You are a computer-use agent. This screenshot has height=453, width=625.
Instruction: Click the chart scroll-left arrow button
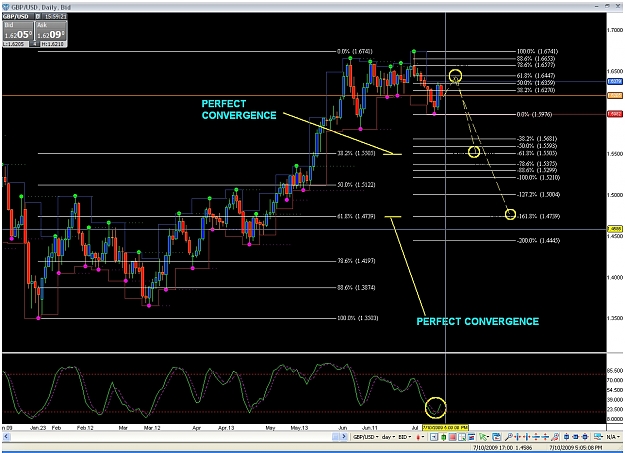6,437
